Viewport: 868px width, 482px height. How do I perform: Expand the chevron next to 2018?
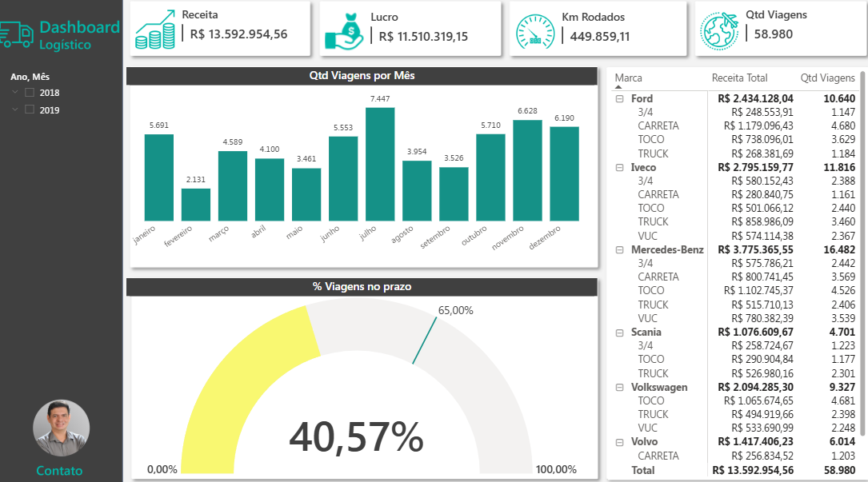(x=14, y=92)
